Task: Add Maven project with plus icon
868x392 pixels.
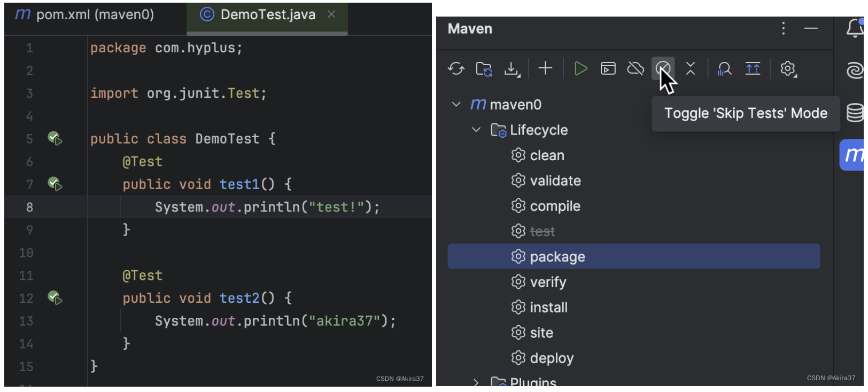Action: click(545, 68)
